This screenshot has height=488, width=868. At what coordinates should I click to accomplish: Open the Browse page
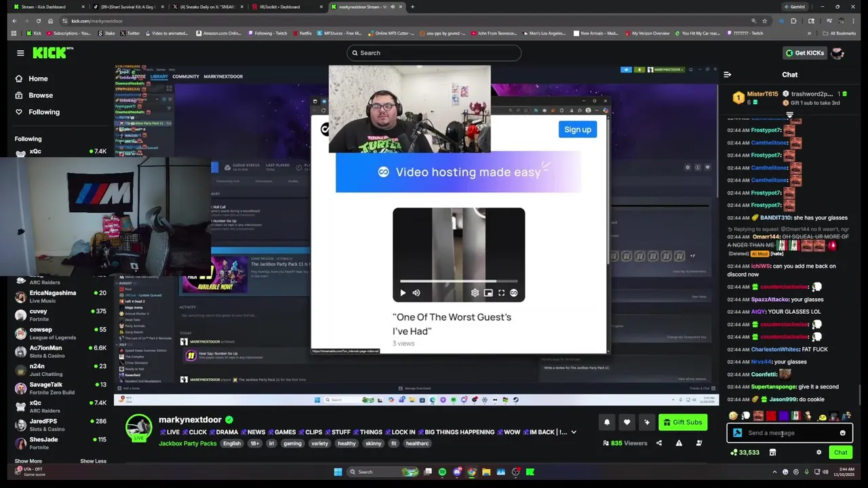pos(41,96)
